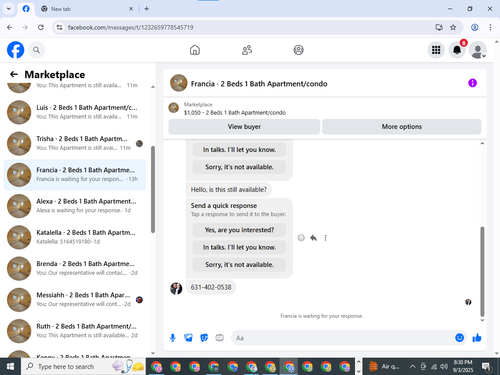500x375 pixels.
Task: Click the conversation list scrollbar
Action: pyautogui.click(x=153, y=189)
